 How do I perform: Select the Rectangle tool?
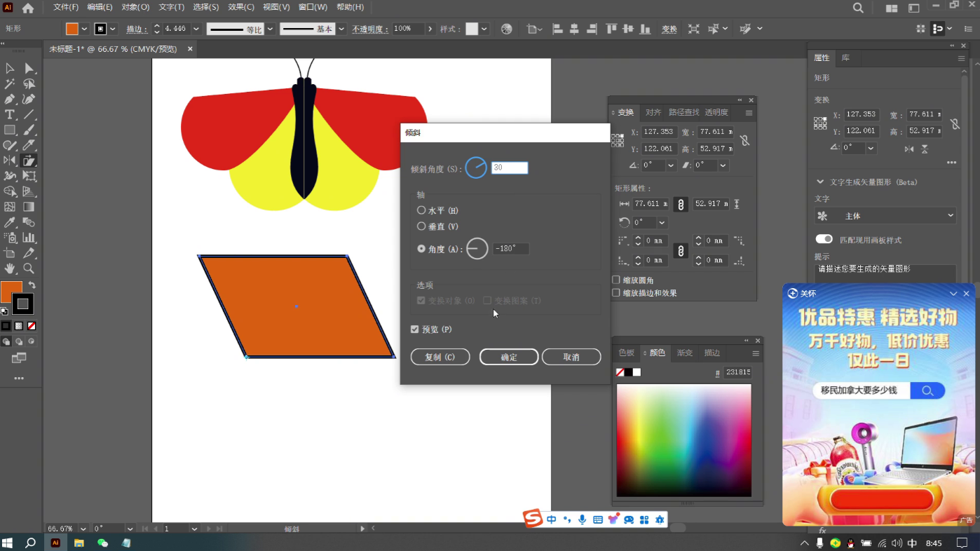[x=10, y=130]
